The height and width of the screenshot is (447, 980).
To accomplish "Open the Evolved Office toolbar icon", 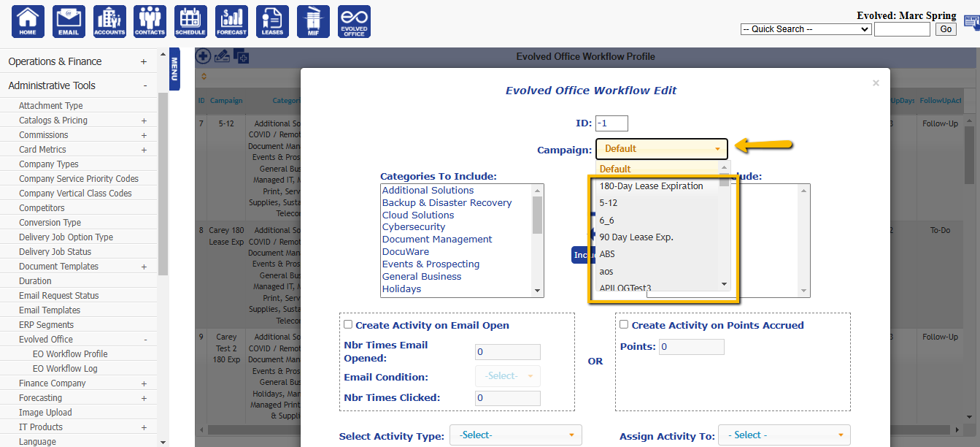I will point(354,21).
